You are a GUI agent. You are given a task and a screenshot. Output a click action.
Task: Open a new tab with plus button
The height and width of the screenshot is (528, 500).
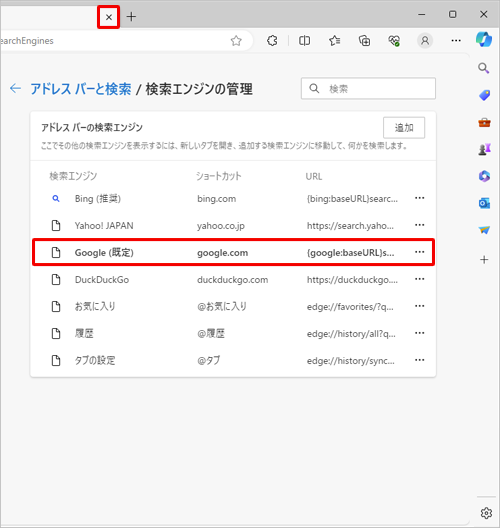point(131,16)
